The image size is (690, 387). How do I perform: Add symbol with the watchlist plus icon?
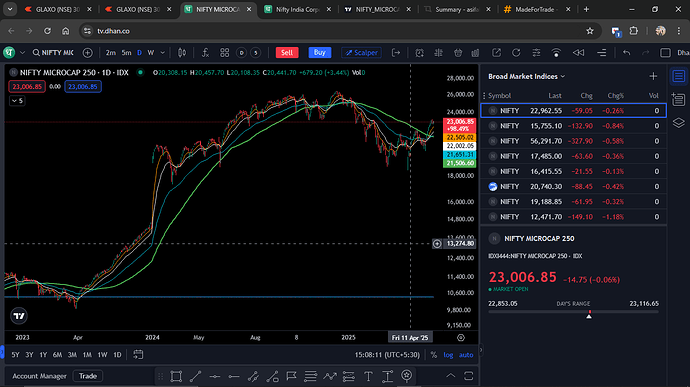coord(653,77)
